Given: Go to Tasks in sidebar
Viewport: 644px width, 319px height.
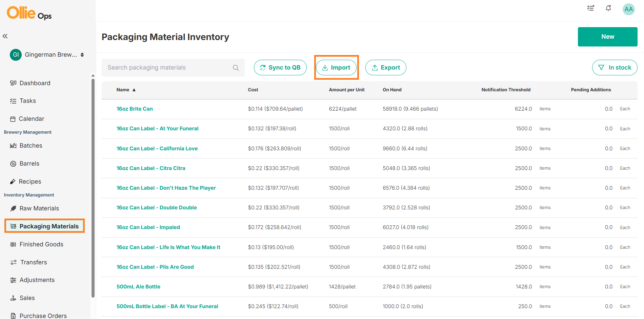Looking at the screenshot, I should [23, 101].
